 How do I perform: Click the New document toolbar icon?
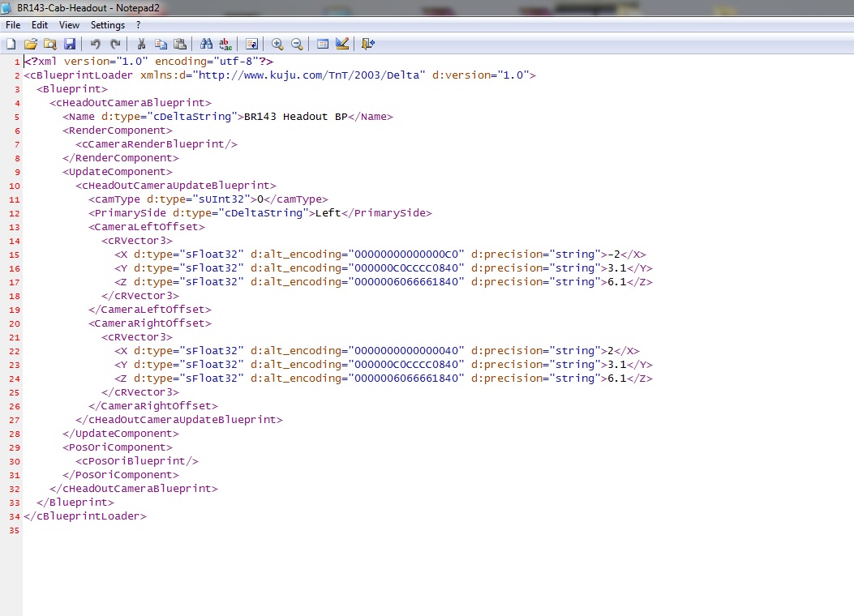pos(11,44)
